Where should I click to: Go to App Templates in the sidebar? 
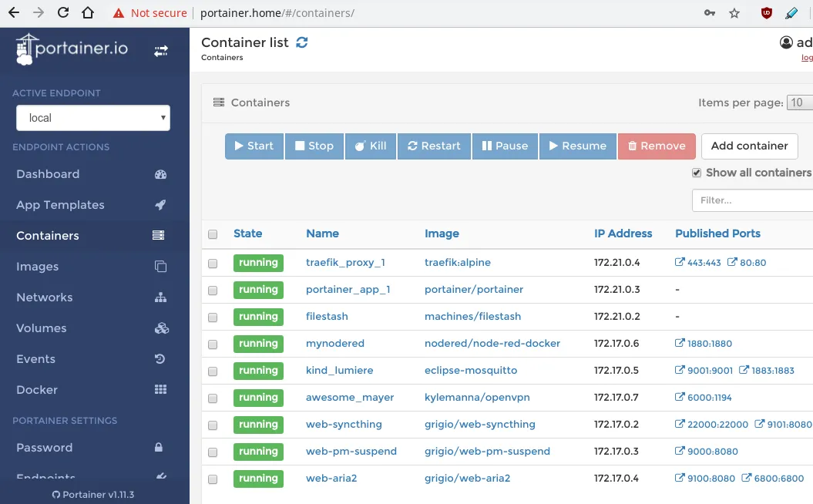(60, 205)
